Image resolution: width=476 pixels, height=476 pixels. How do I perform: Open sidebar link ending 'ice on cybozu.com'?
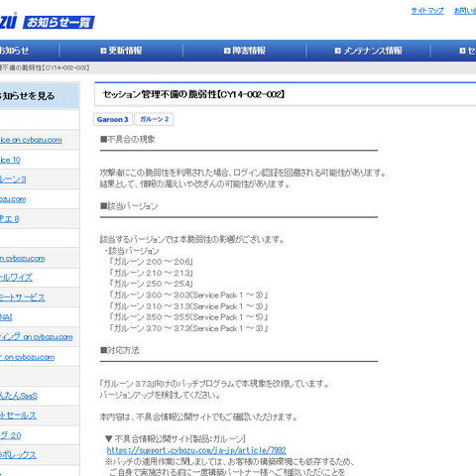(31, 140)
